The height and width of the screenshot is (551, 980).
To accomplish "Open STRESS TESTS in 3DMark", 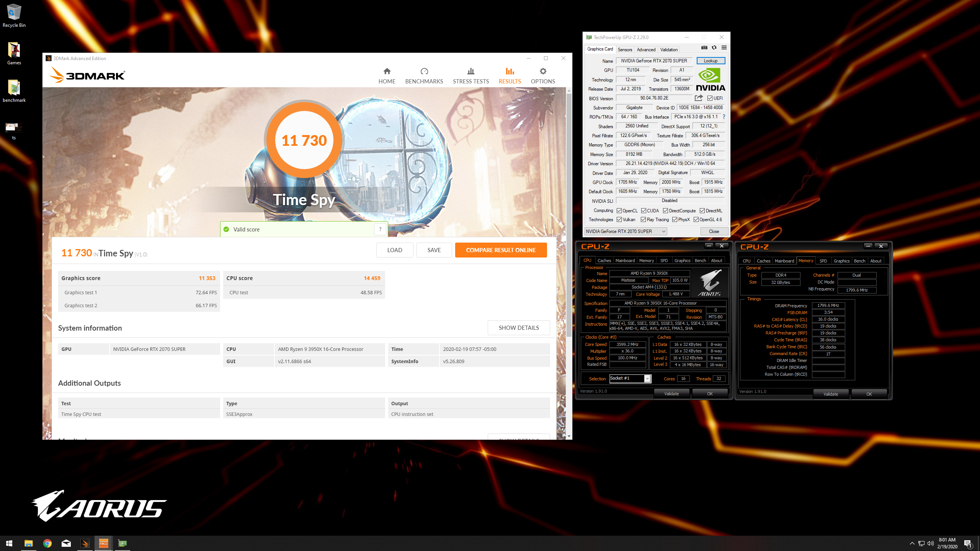I will [x=470, y=76].
